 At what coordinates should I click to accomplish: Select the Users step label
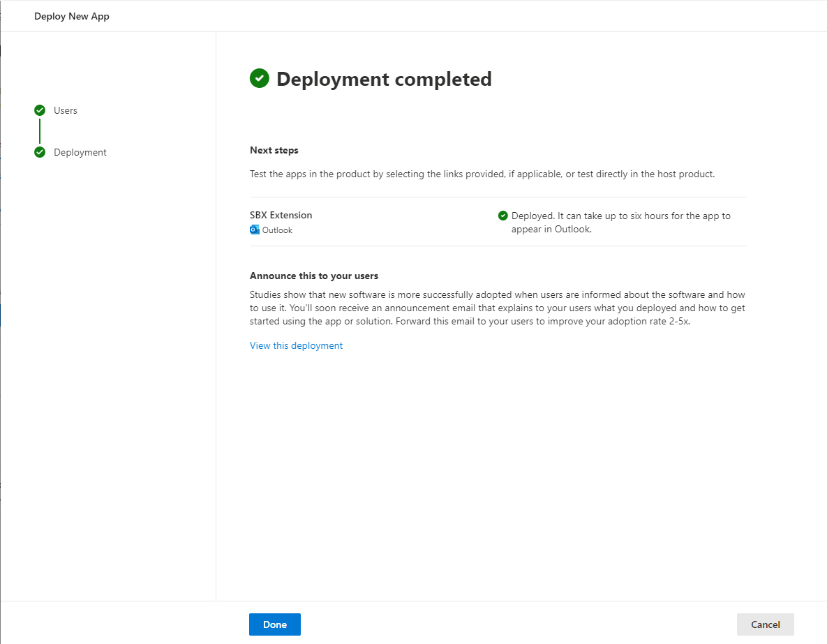(x=66, y=110)
